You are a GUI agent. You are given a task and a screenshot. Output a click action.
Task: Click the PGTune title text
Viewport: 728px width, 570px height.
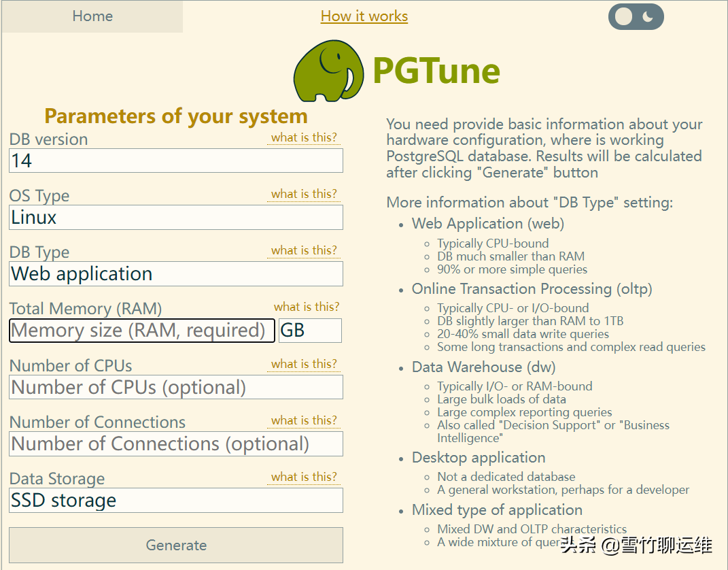(x=436, y=71)
